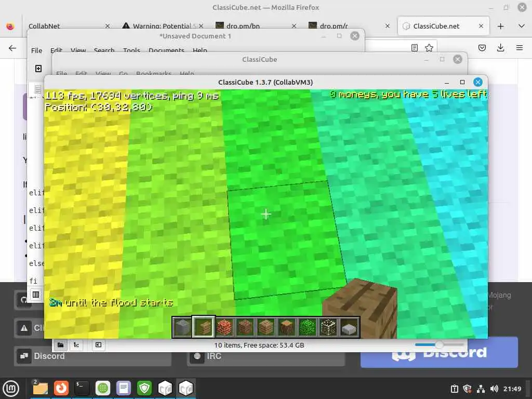Select the wooden planks hotbar slot

(x=204, y=327)
